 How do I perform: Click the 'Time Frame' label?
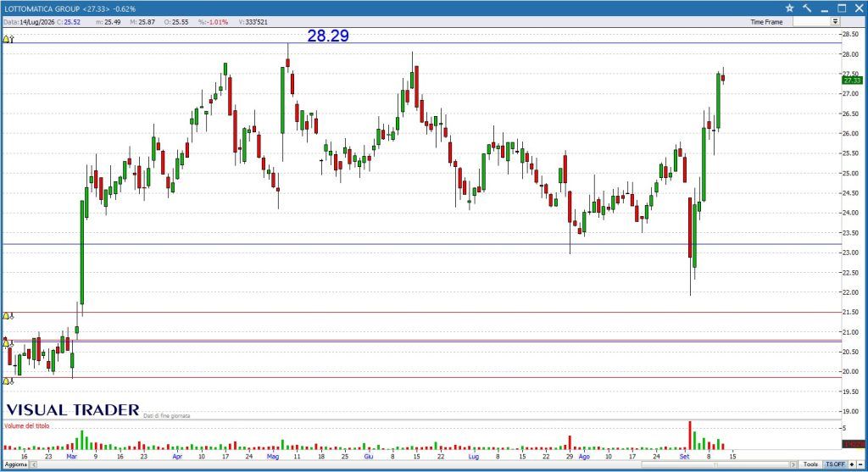tap(766, 22)
